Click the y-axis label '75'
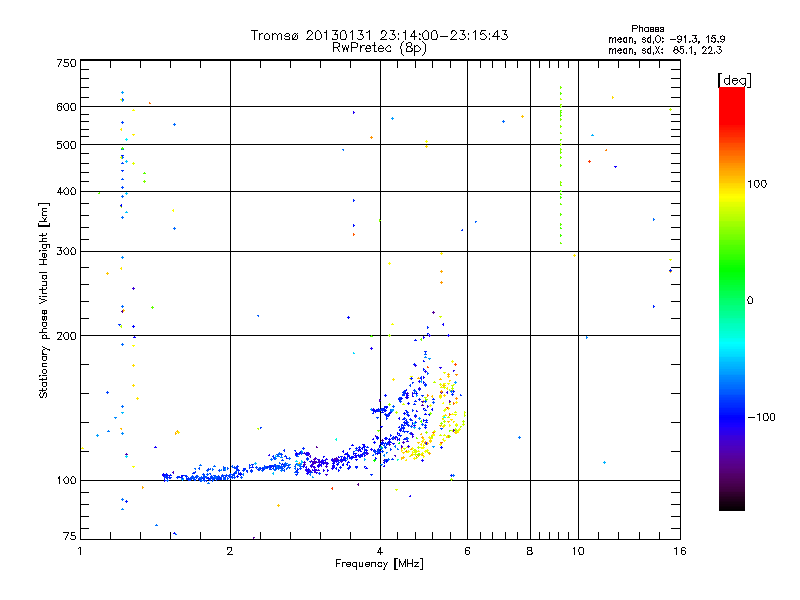This screenshot has width=800, height=600. tap(70, 536)
